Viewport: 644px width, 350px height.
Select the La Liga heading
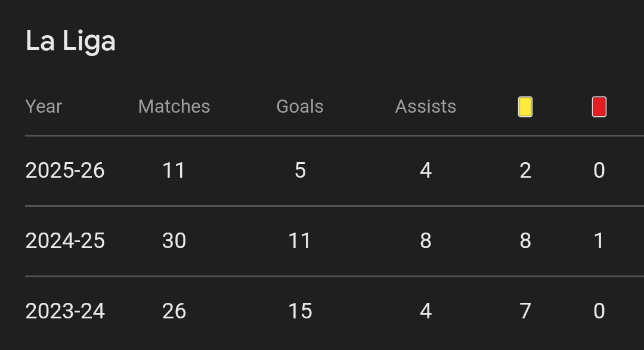[70, 41]
